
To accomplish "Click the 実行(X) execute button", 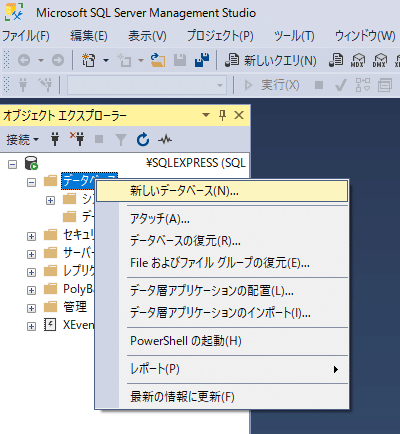I will click(x=272, y=85).
